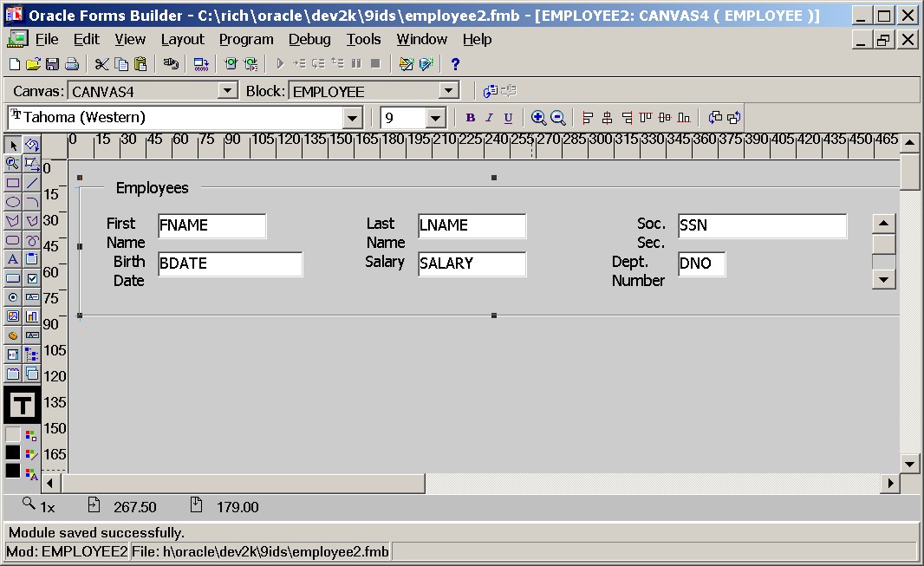Click the Copy icon in toolbar
Viewport: 924px width, 566px height.
[121, 63]
